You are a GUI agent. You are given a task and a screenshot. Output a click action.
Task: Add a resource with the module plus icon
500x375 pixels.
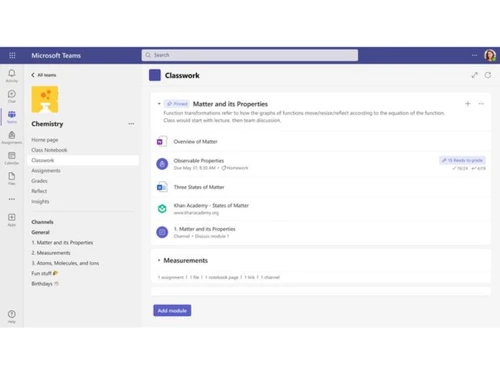tap(468, 104)
